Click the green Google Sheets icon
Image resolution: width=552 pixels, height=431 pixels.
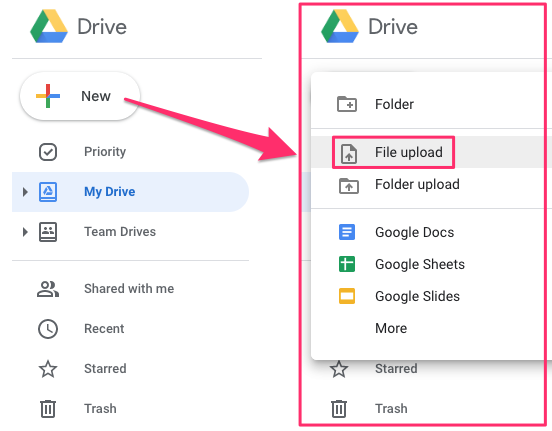coord(347,264)
